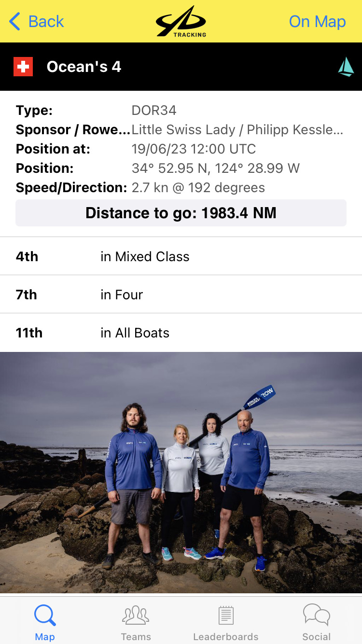Screen dimensions: 362x644
Task: Select the 7th in Four row
Action: coord(181,294)
